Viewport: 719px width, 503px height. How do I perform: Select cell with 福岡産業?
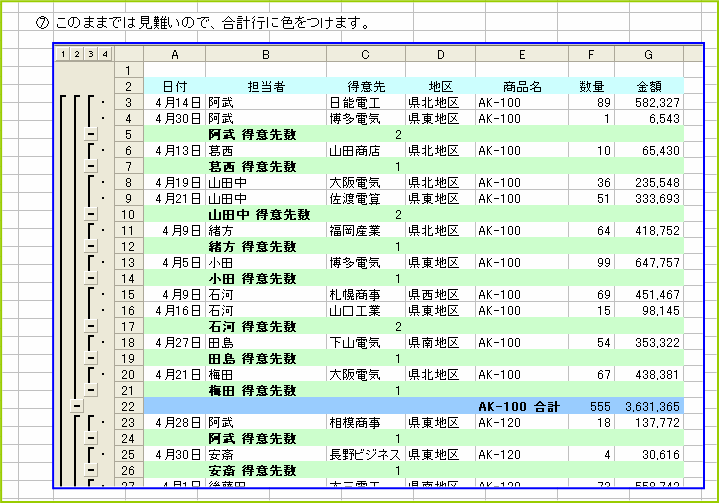365,230
